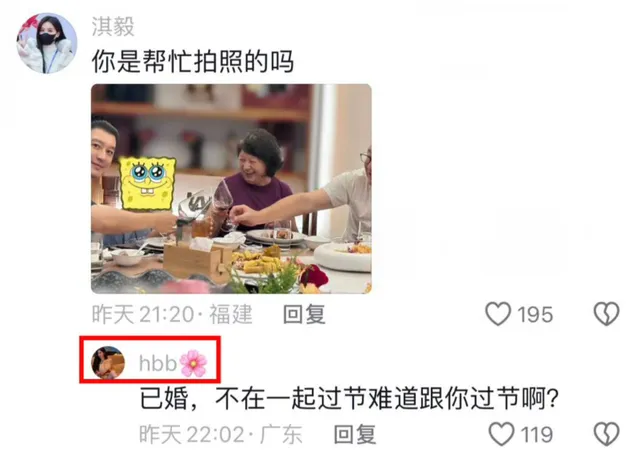The width and height of the screenshot is (640, 460).
Task: Select the comment text 你是帮忙拍照的吗
Action: 193,62
